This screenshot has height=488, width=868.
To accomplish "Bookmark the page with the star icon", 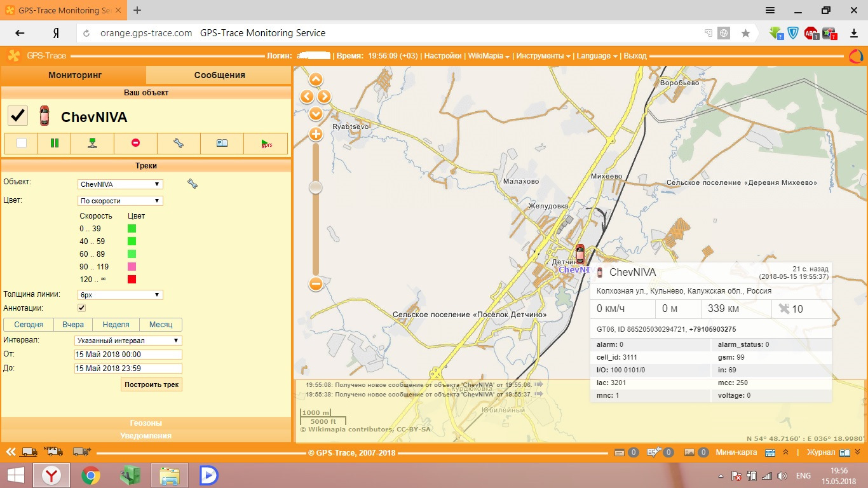I will [x=746, y=33].
